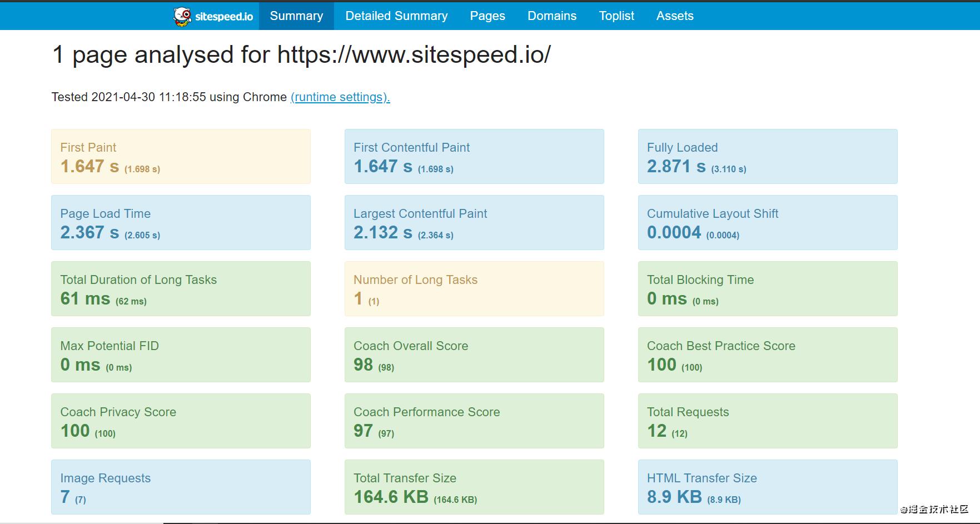The height and width of the screenshot is (524, 980).
Task: Click the Page Load Time value 2.367 s
Action: [89, 232]
